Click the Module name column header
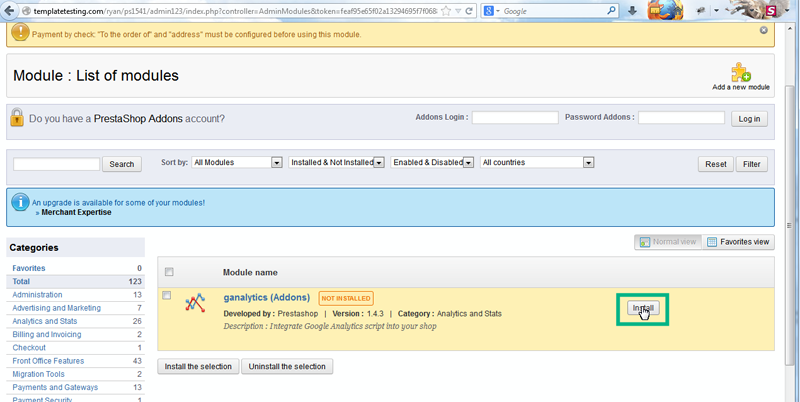The height and width of the screenshot is (402, 800). coord(250,272)
